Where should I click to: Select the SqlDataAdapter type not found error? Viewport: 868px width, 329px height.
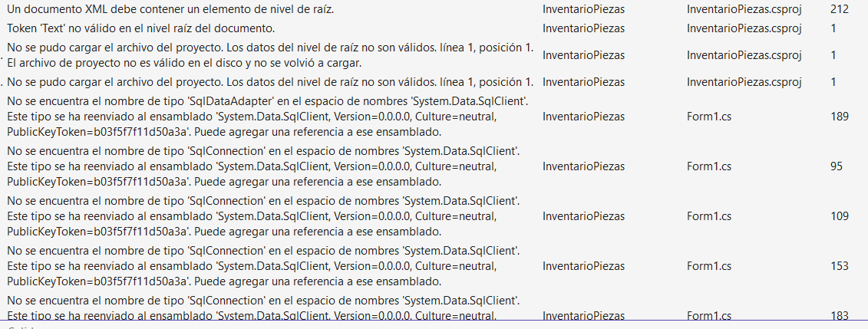coord(265,117)
